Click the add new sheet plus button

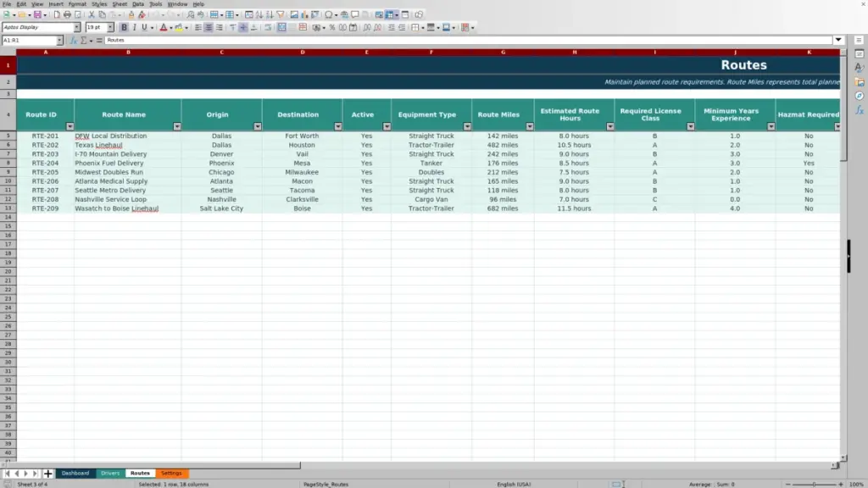point(47,474)
